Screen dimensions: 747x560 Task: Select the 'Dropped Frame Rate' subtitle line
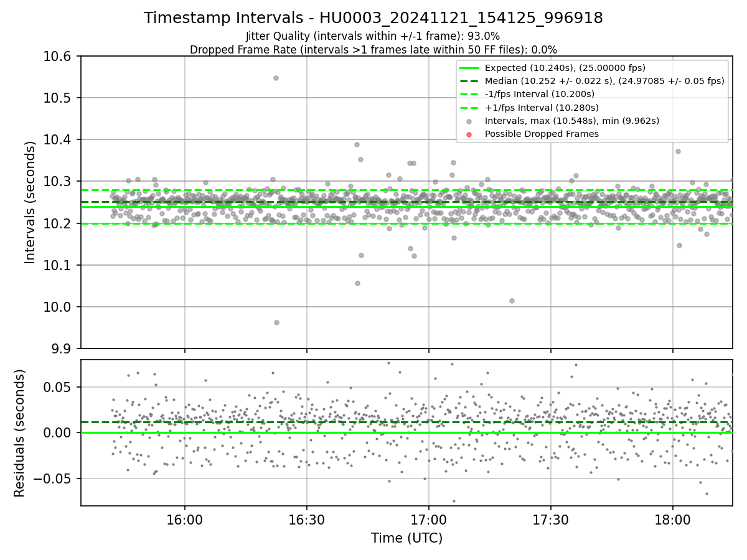[x=374, y=50]
